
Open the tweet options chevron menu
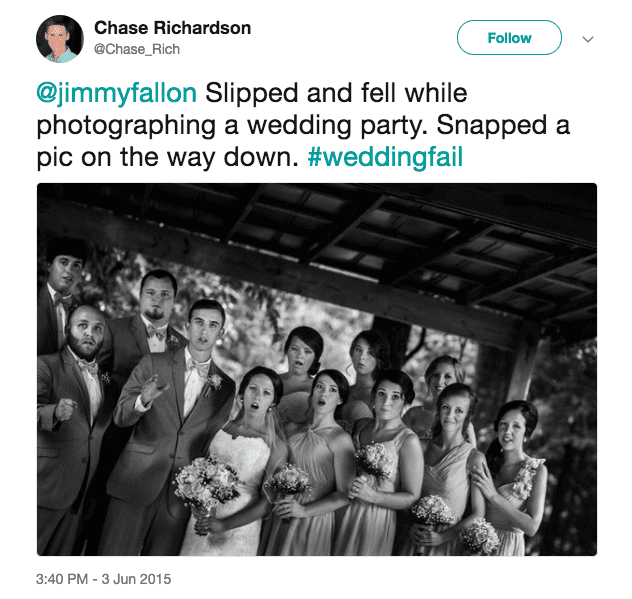[x=588, y=39]
